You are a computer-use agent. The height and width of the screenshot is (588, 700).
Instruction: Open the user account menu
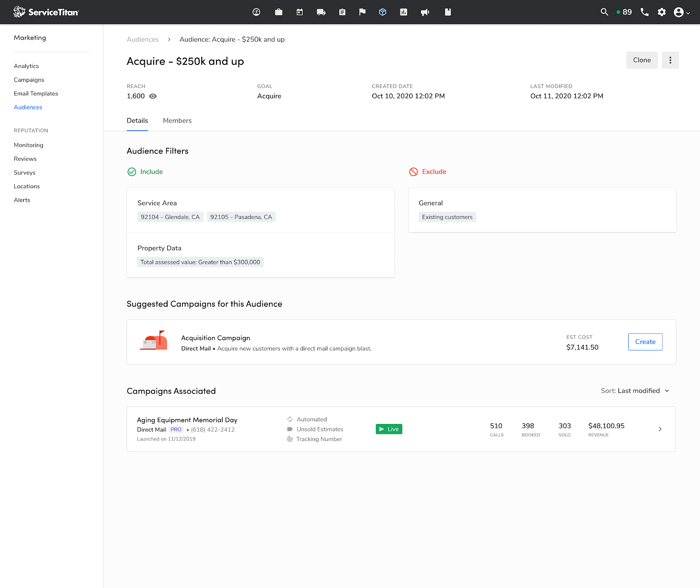(x=682, y=12)
